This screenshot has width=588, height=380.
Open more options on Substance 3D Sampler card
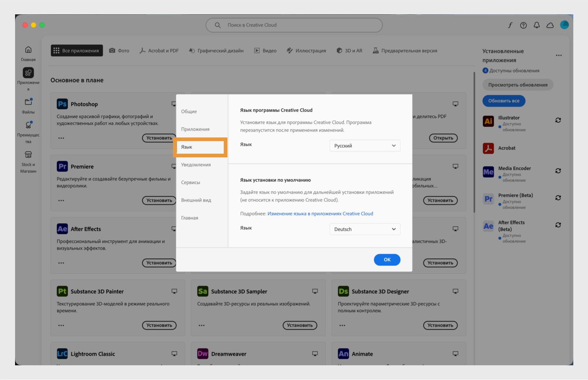pyautogui.click(x=202, y=326)
